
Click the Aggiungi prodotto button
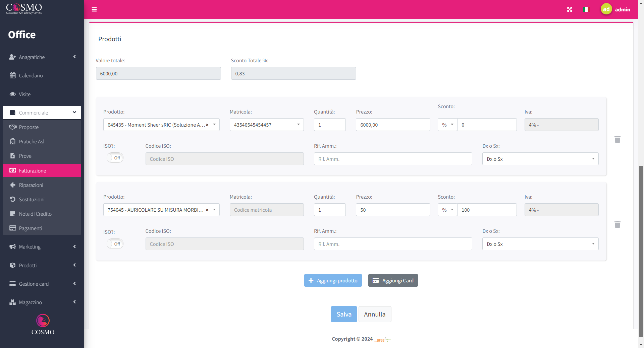coord(333,280)
